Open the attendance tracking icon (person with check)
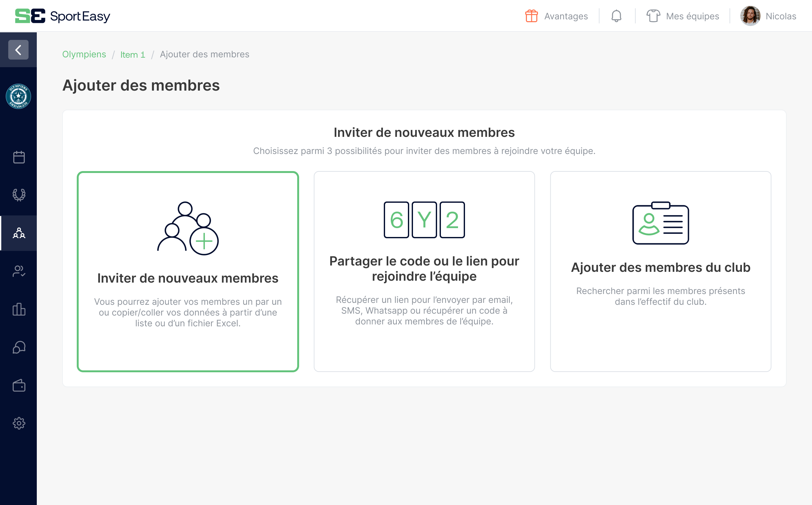The height and width of the screenshot is (505, 812). [x=19, y=271]
